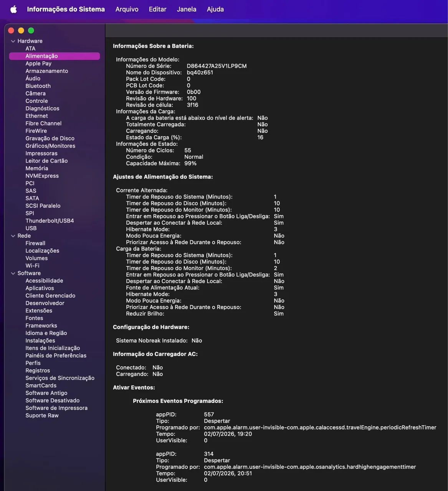The image size is (448, 491).
Task: Select SmartCards under Software
Action: 41,386
